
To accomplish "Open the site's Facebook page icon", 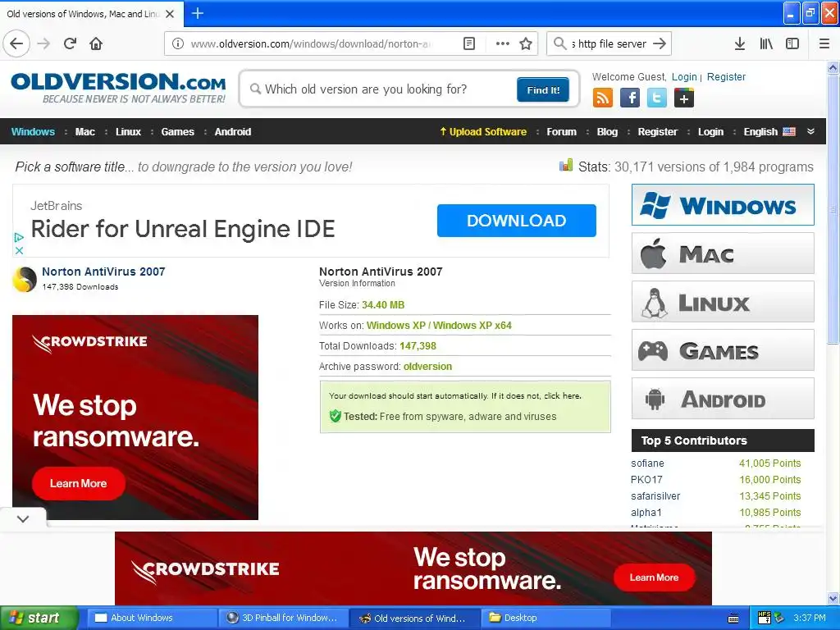I will pos(630,98).
